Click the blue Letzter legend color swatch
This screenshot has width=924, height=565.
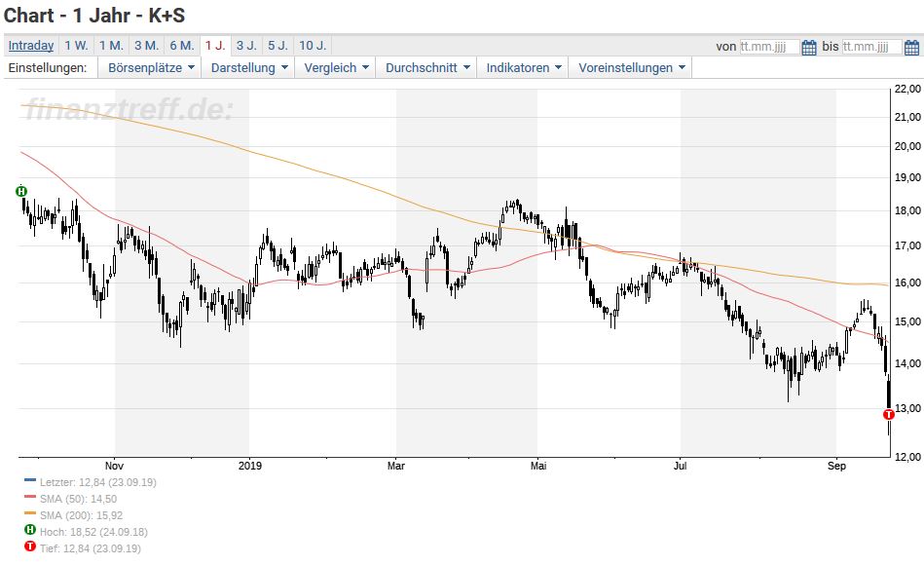(x=30, y=480)
